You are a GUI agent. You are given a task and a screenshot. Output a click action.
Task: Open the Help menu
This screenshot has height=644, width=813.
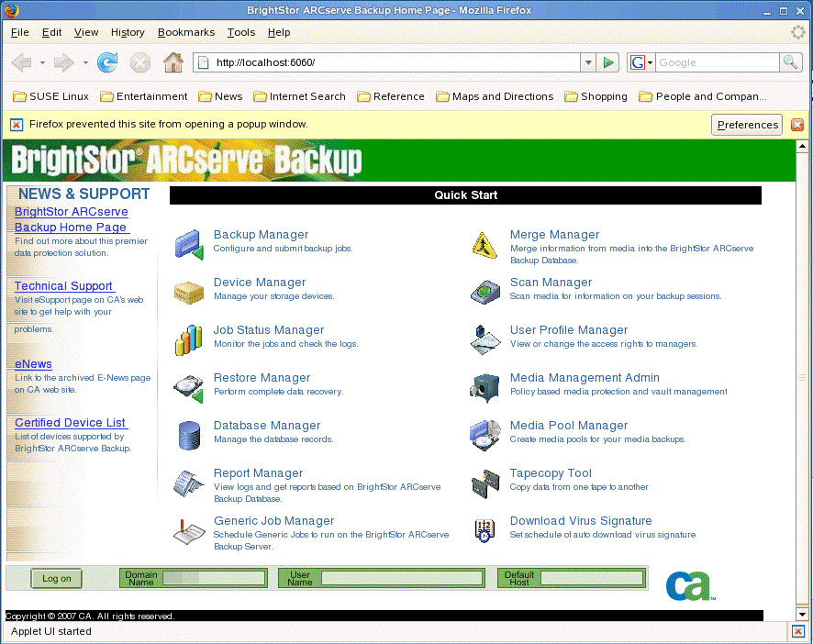pos(279,32)
